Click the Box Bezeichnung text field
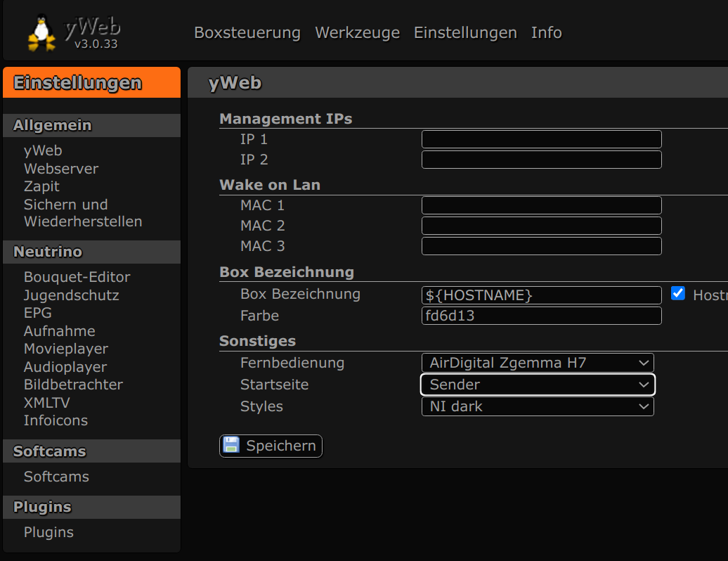This screenshot has height=561, width=728. 541,295
